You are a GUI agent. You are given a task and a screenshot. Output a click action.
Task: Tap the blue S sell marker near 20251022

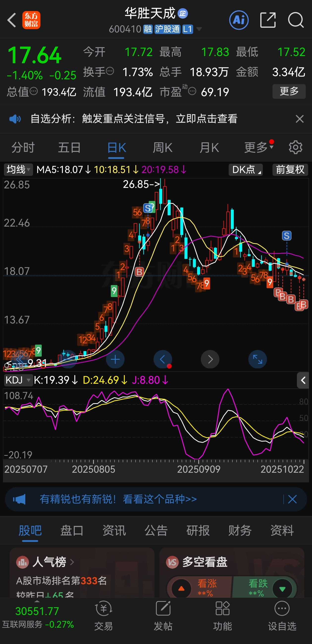[x=286, y=235]
